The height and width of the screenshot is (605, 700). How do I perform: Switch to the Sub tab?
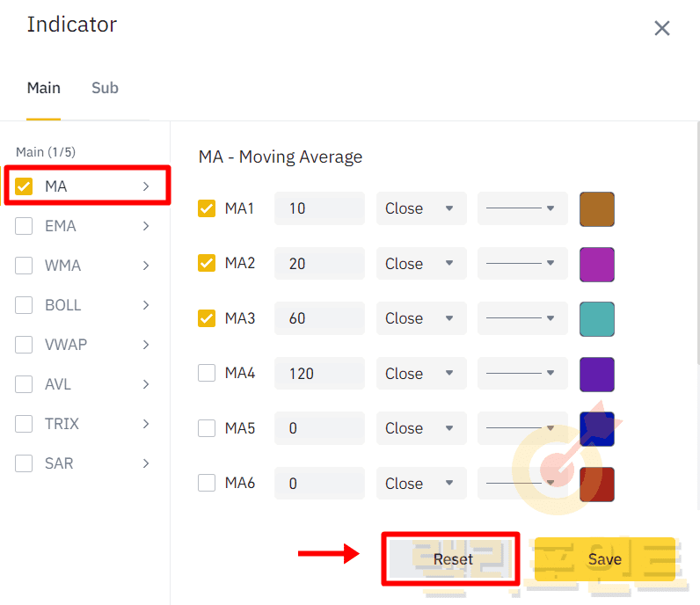(105, 88)
